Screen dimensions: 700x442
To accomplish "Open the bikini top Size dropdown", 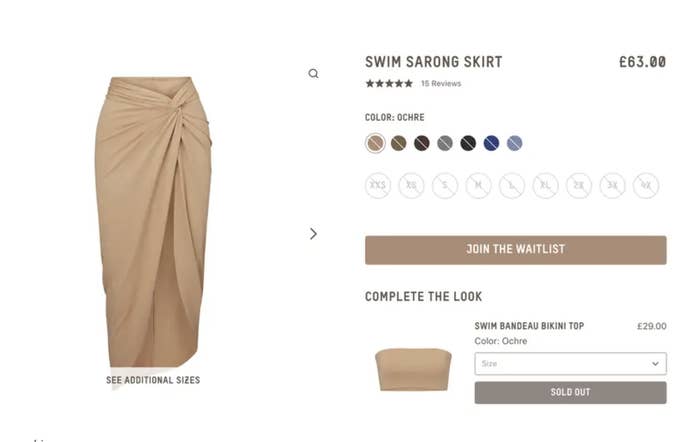I will tap(571, 363).
